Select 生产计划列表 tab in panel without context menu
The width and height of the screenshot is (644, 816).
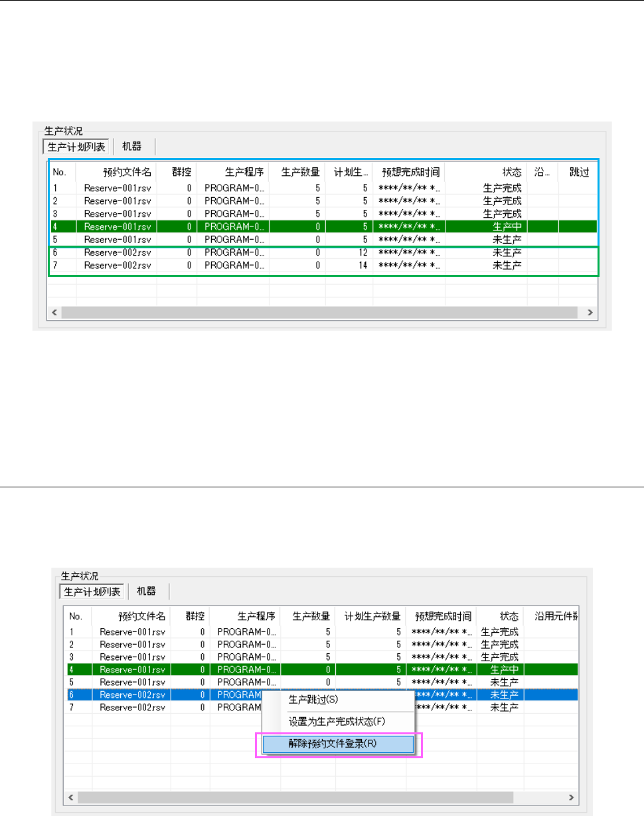coord(78,146)
